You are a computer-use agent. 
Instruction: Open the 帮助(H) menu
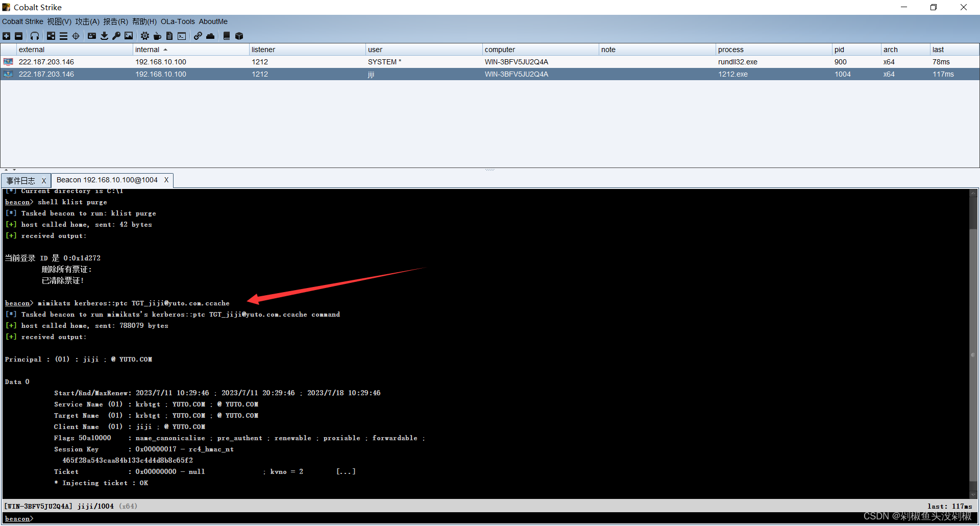(144, 21)
